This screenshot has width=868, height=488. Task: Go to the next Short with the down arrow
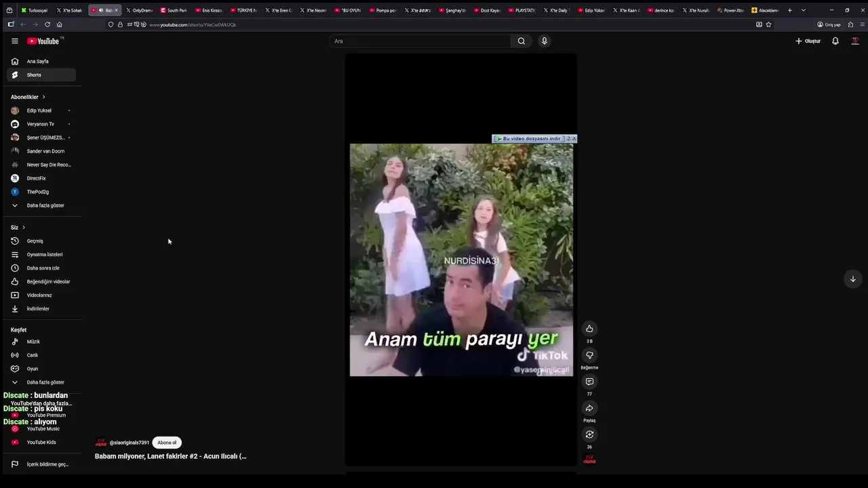coord(853,279)
